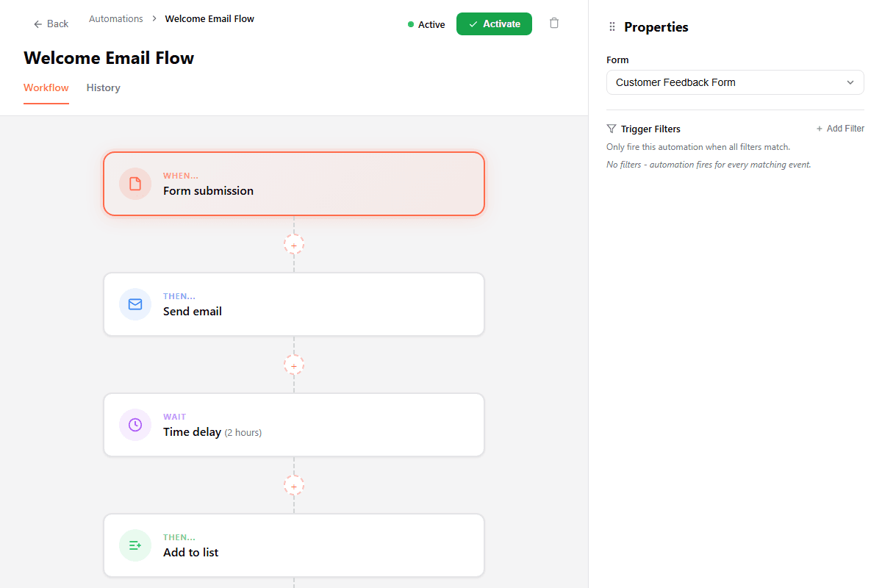882x588 pixels.
Task: Select the Welcome Email Flow breadcrumb
Action: [x=209, y=18]
